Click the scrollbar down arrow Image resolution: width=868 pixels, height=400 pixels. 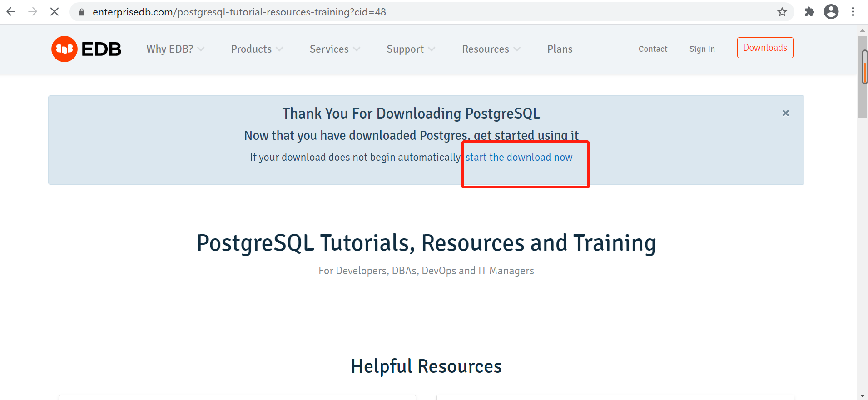click(x=862, y=396)
